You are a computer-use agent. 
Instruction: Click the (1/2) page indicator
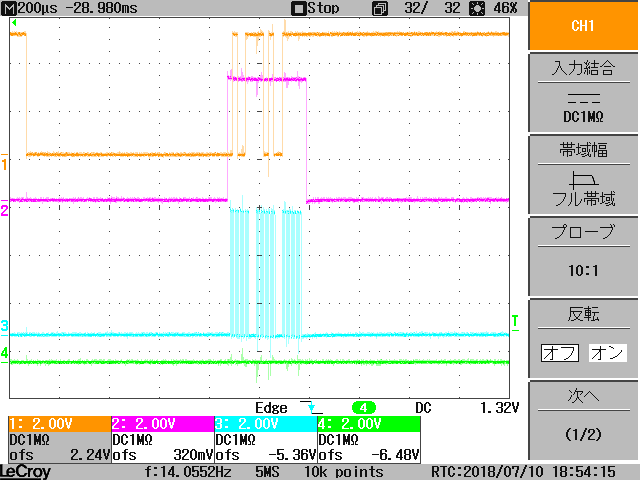tap(583, 434)
